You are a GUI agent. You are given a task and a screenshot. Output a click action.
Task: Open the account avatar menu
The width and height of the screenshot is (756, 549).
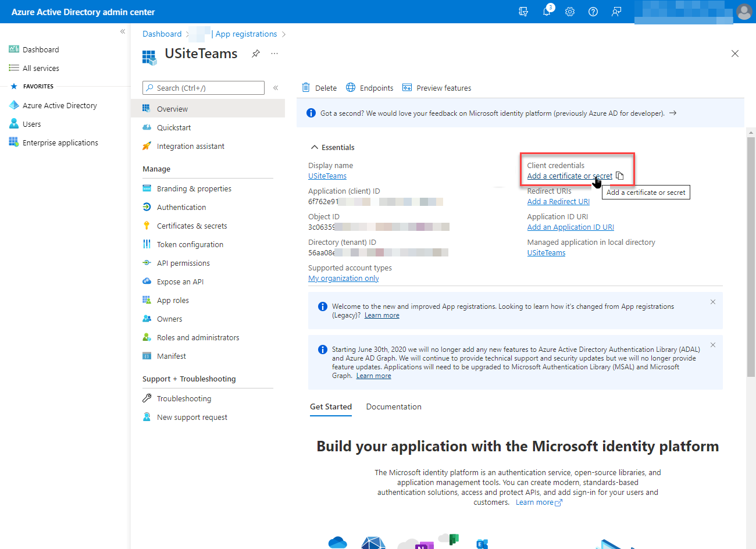tap(744, 12)
